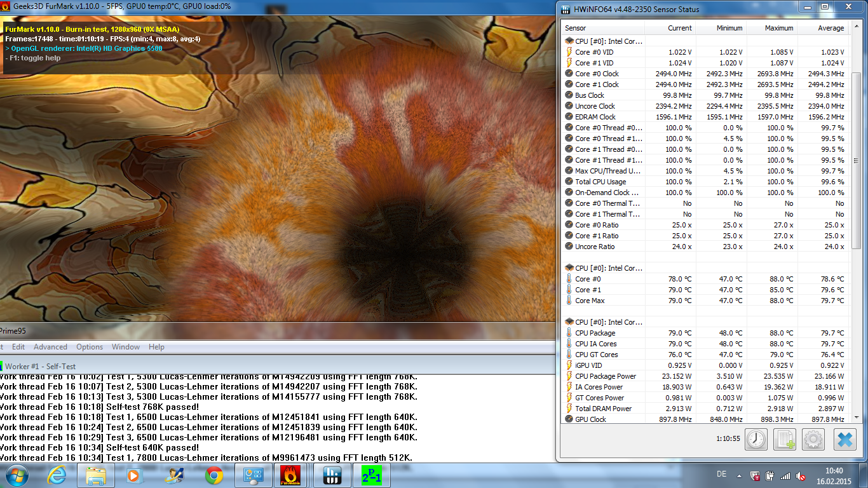Open Internet Explorer from the taskbar
Image resolution: width=868 pixels, height=488 pixels.
[57, 475]
